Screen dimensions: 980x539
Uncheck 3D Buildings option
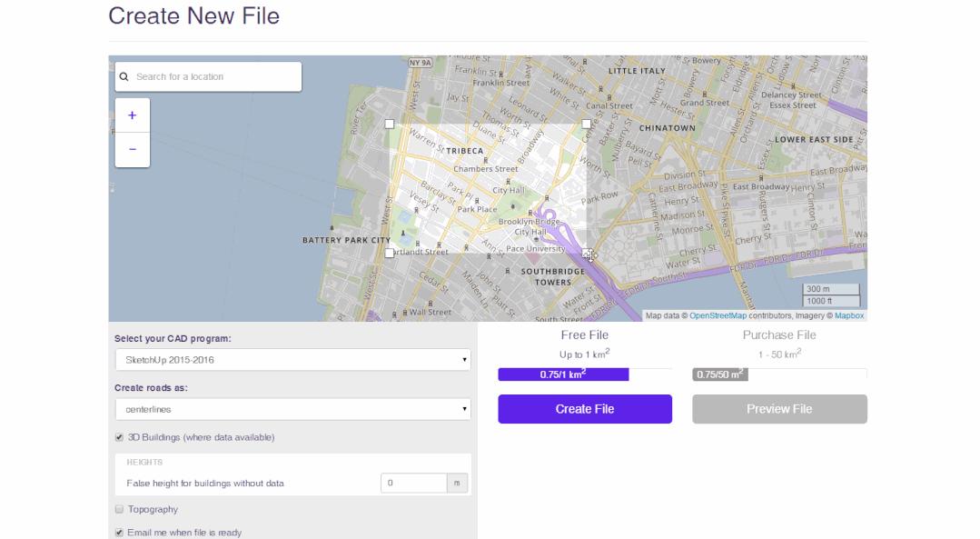pos(119,437)
